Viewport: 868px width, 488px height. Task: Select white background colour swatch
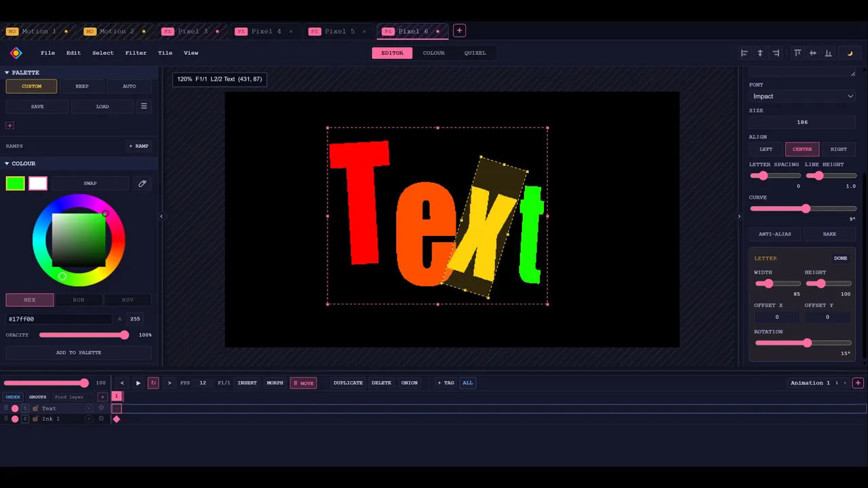pos(38,184)
